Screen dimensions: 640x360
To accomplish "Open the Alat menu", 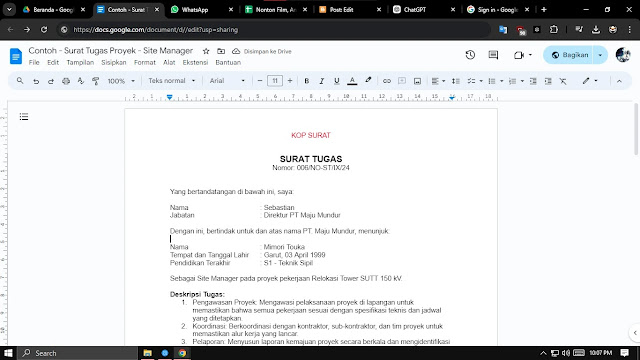I will pos(169,62).
